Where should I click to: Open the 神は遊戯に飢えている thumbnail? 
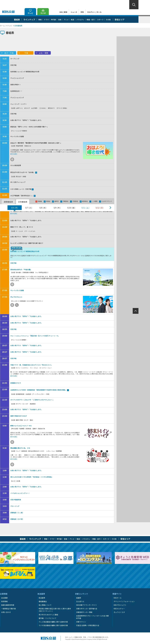tap(98, 455)
